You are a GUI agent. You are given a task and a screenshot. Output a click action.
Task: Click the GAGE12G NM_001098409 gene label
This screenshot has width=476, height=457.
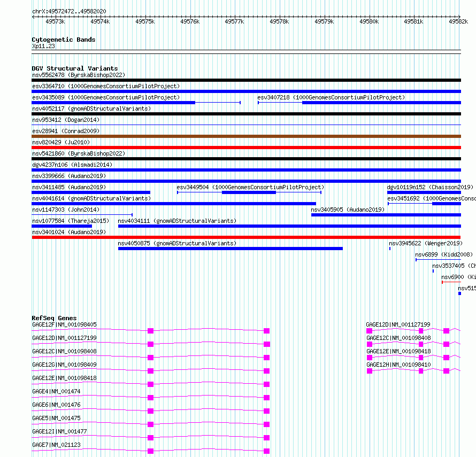64,365
